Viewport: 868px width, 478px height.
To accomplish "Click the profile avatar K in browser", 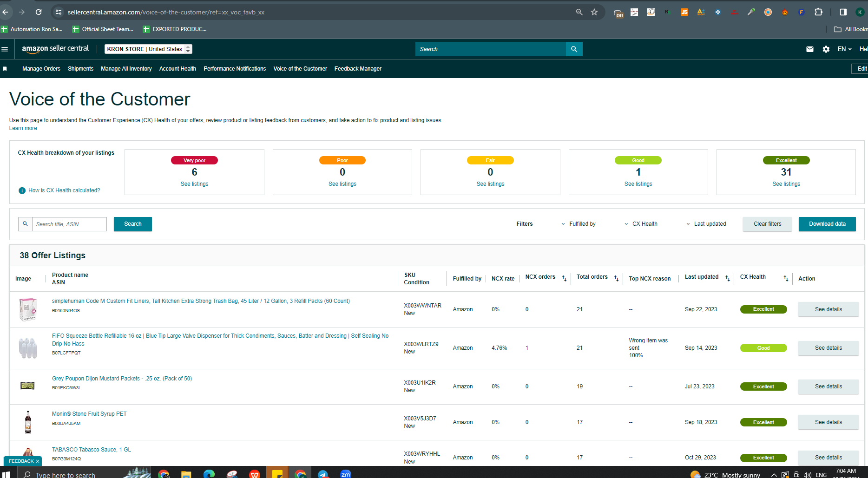I will click(860, 12).
